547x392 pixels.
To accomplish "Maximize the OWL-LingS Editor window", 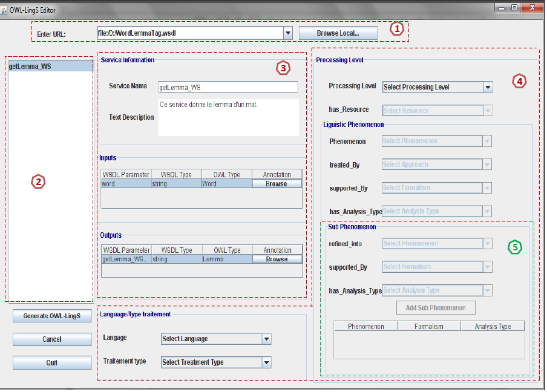I will point(514,8).
